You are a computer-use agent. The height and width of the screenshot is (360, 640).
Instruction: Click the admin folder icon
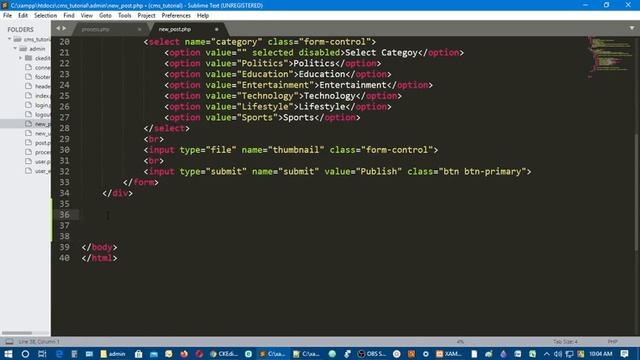coord(23,49)
